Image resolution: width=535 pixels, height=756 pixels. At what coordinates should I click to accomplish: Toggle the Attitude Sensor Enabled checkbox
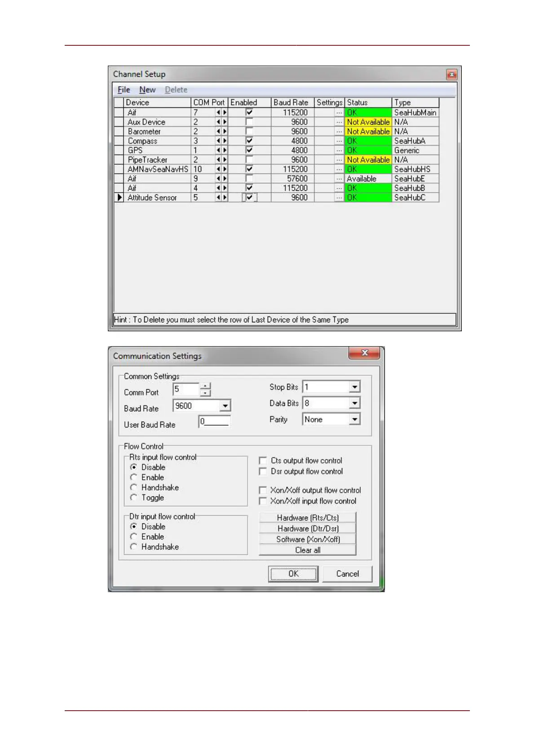click(249, 197)
